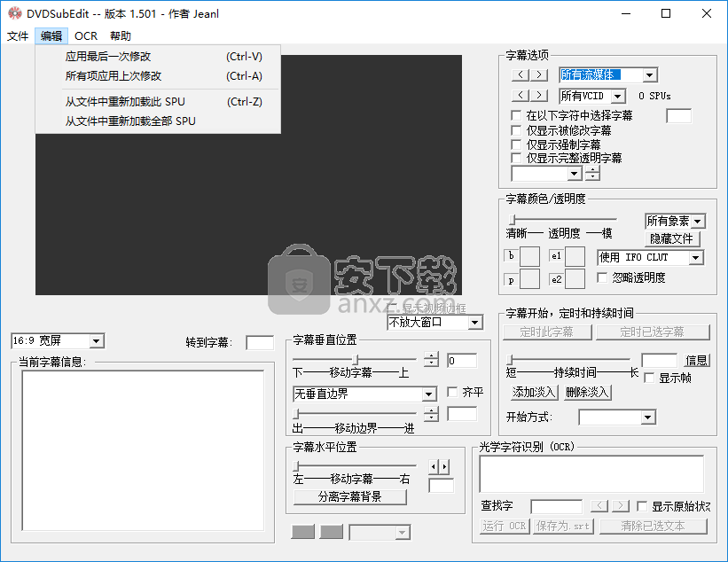Click the transparency slider thumb
Image resolution: width=728 pixels, height=562 pixels.
(513, 219)
